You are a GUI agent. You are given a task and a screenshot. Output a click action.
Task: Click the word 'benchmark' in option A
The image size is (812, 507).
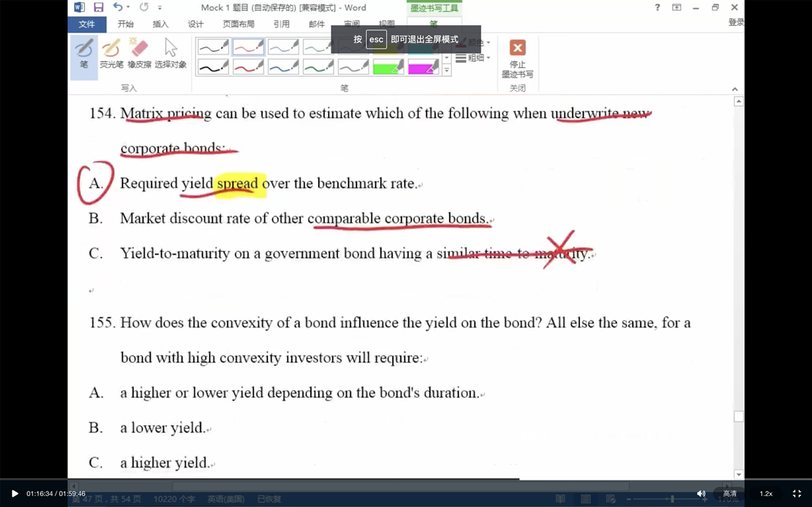pyautogui.click(x=351, y=183)
